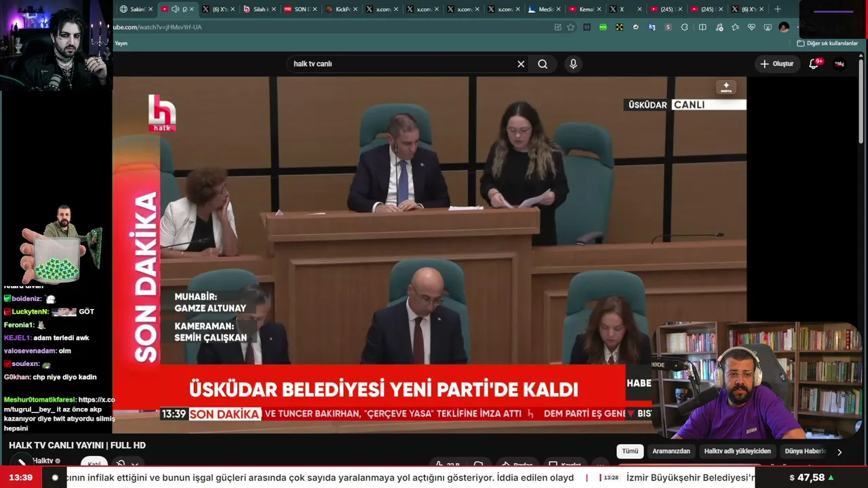The width and height of the screenshot is (868, 488).
Task: Click the YouTube search magnifier button
Action: 542,64
